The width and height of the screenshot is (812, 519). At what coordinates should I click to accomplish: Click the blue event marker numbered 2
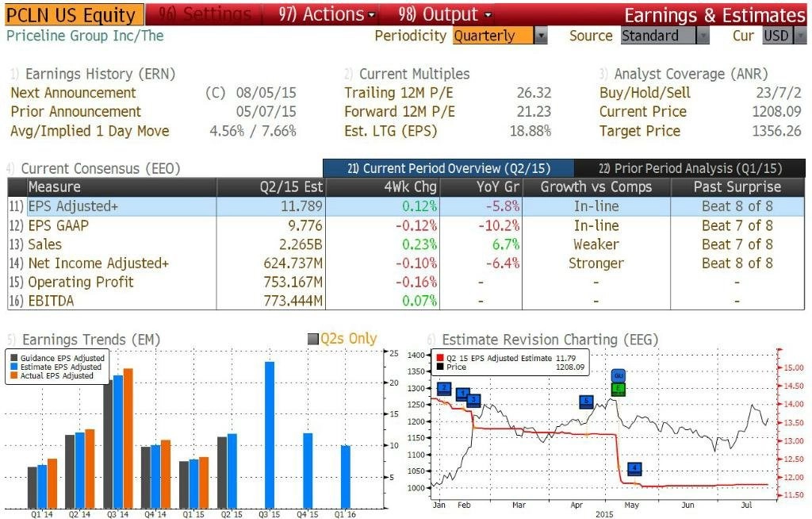coord(444,389)
